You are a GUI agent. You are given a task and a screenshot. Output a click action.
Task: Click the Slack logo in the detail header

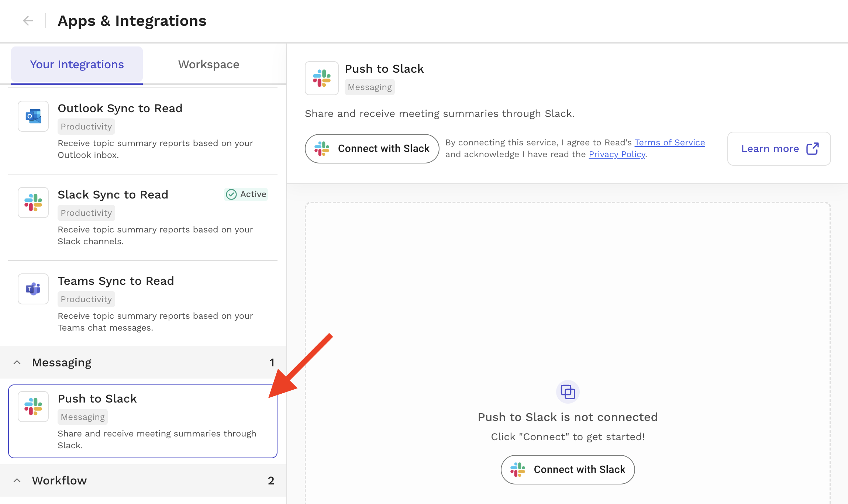click(x=322, y=78)
